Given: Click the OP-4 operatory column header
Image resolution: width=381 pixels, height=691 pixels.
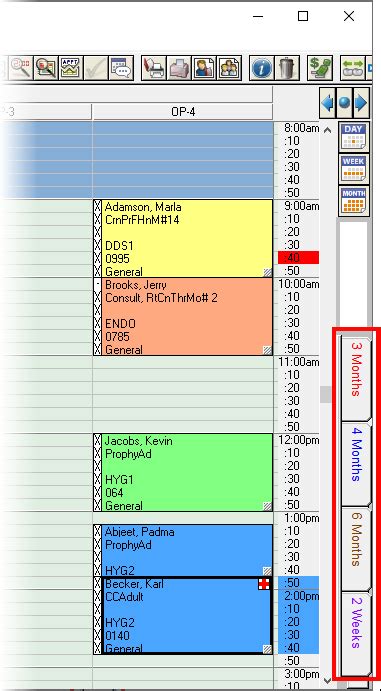Looking at the screenshot, I should point(183,112).
